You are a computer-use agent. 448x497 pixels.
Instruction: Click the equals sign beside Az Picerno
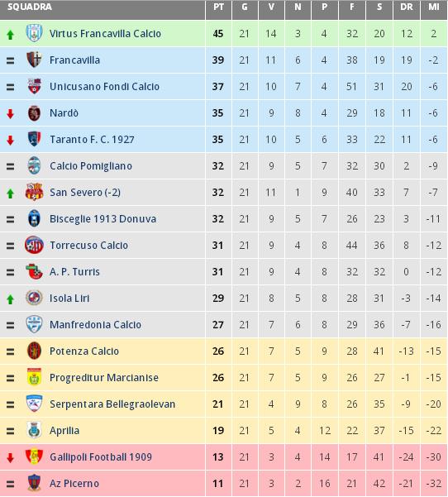pyautogui.click(x=10, y=484)
